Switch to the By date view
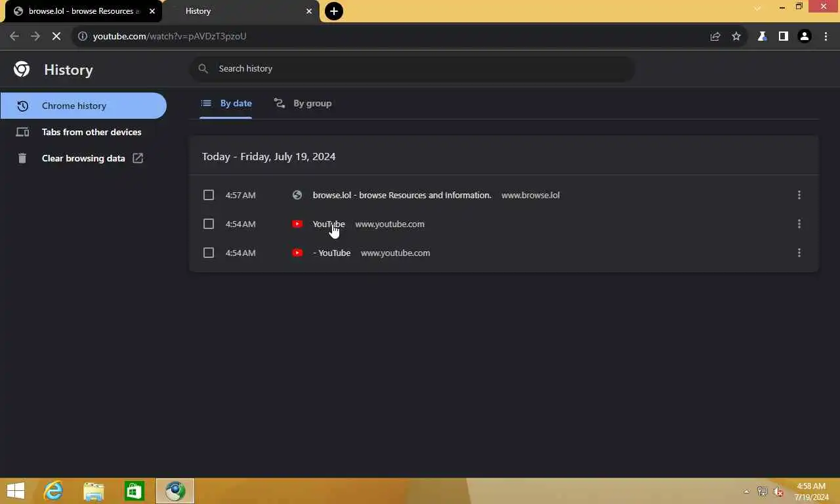The width and height of the screenshot is (840, 504). [226, 103]
